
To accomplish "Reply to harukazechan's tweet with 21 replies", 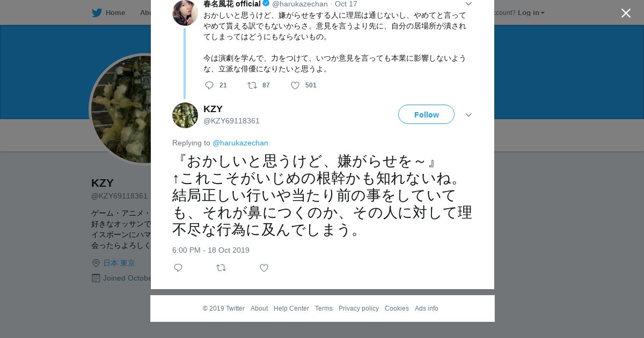I will coord(210,85).
